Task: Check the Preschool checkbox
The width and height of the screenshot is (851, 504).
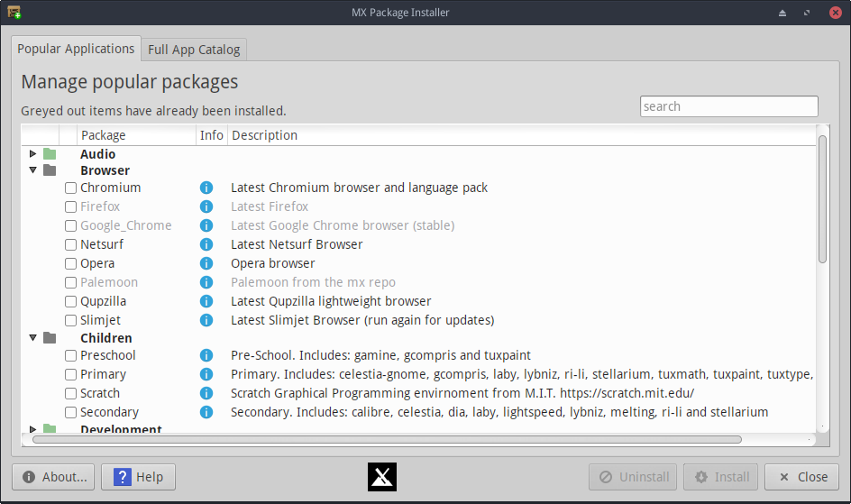Action: (70, 356)
